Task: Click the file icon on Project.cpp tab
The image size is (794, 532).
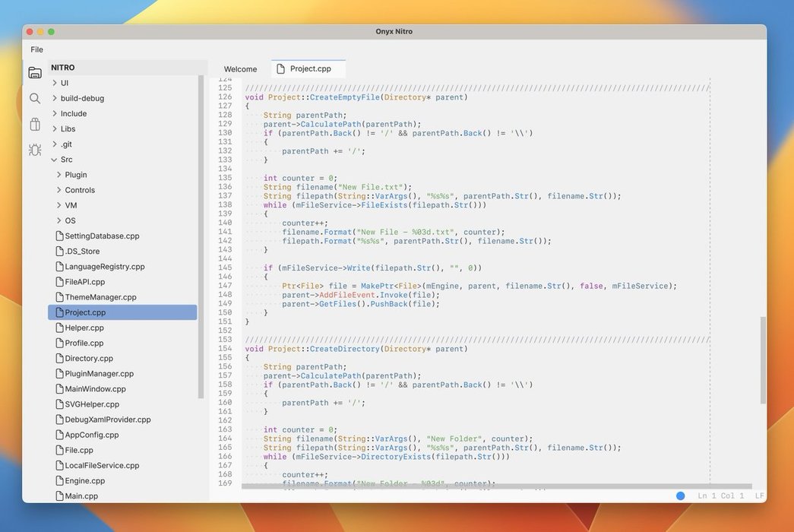Action: click(280, 68)
